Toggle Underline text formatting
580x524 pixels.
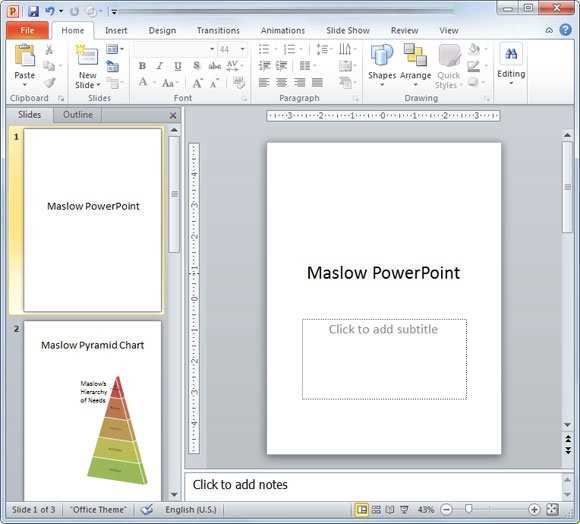178,66
